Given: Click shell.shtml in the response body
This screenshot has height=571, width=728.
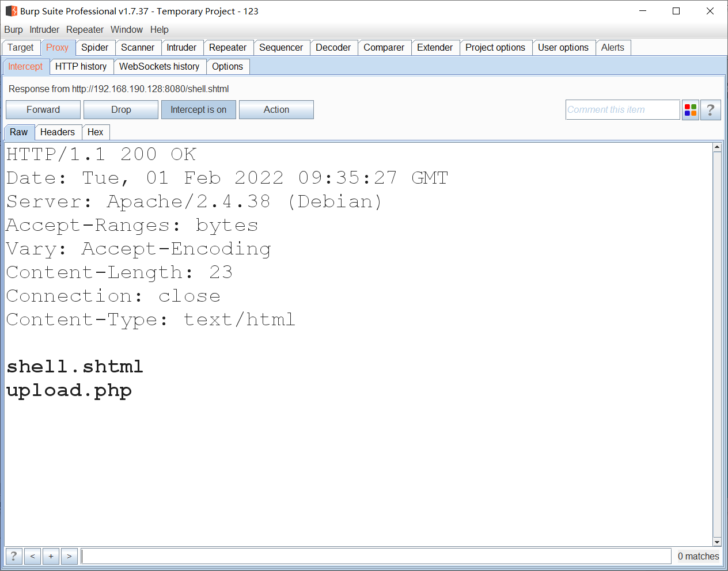Looking at the screenshot, I should coord(75,367).
